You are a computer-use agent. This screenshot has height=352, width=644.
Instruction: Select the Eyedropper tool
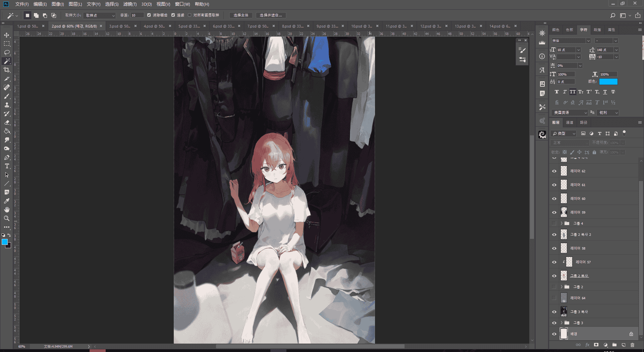point(7,201)
